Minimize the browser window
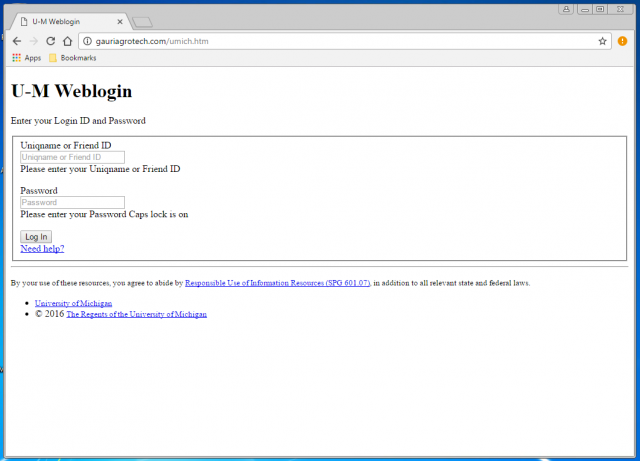Viewport: 640px width, 461px height. [584, 9]
